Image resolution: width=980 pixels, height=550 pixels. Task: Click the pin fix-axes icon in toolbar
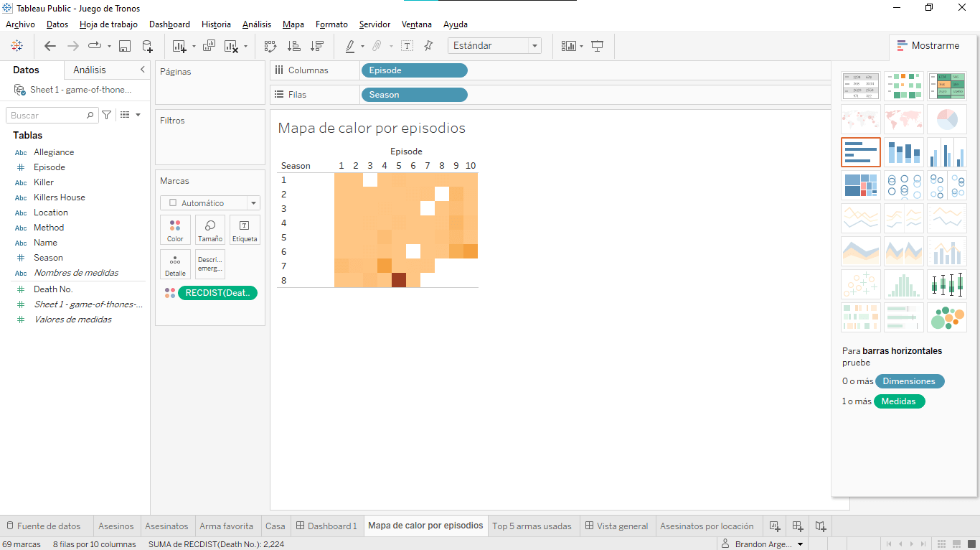tap(428, 46)
